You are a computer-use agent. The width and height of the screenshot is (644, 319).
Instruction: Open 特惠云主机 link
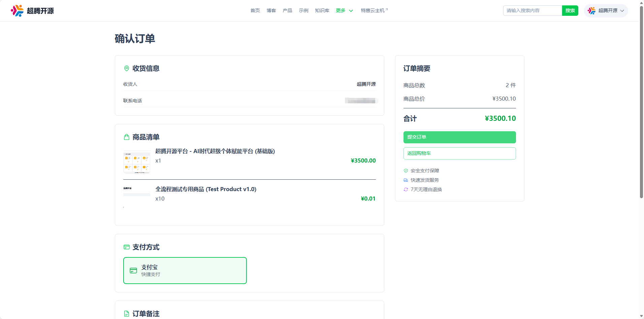374,11
